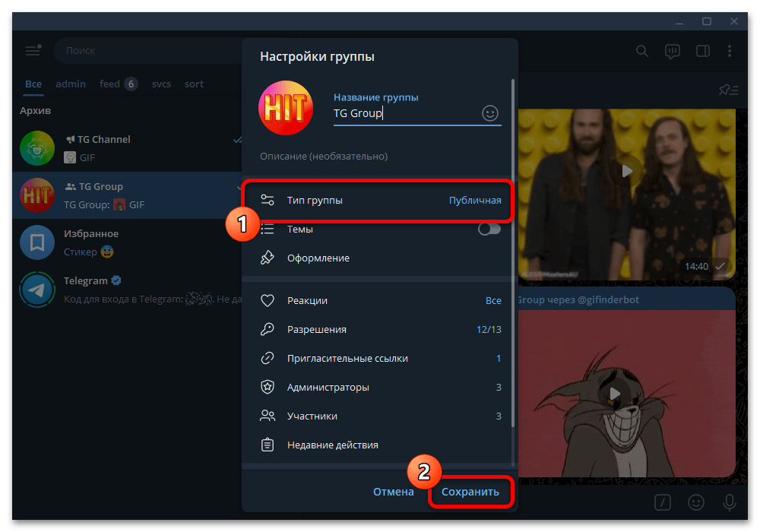This screenshot has width=760, height=532.
Task: Click the feed unread badge 6
Action: 131,84
